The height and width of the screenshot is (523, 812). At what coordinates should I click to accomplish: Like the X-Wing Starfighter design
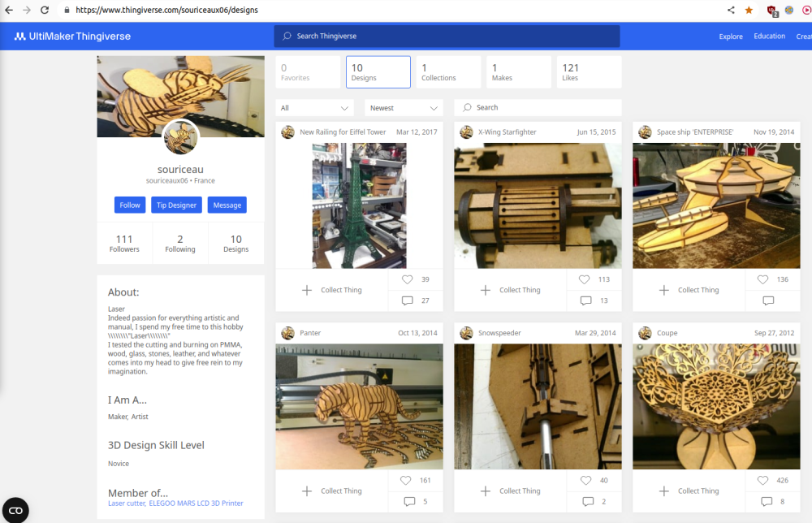pyautogui.click(x=584, y=279)
